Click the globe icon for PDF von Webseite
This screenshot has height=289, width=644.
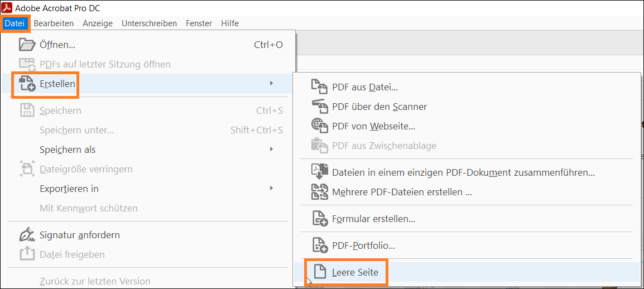pyautogui.click(x=319, y=126)
